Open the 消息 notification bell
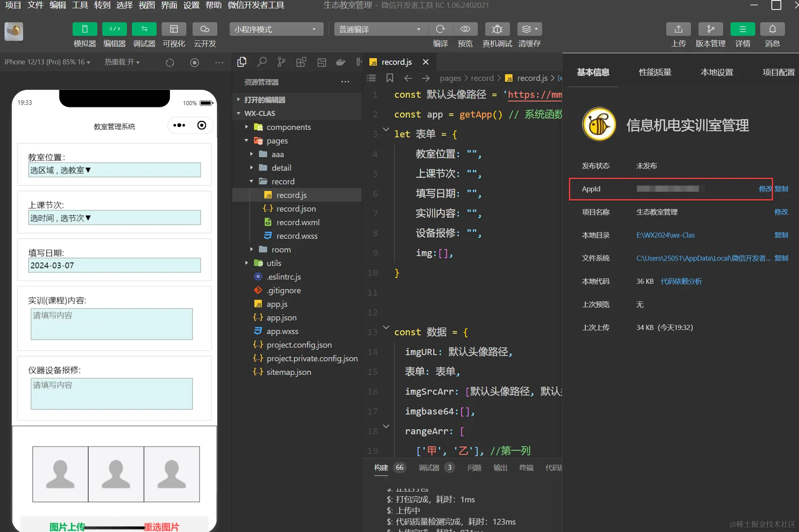 [x=772, y=29]
